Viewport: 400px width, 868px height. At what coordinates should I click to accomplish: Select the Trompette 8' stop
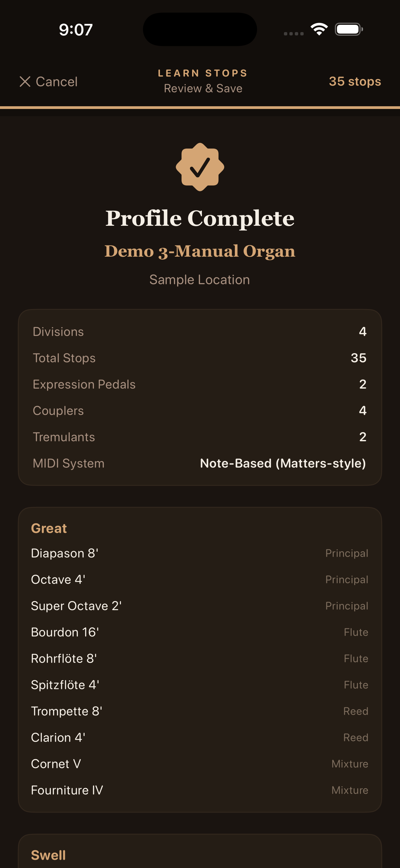click(x=67, y=711)
